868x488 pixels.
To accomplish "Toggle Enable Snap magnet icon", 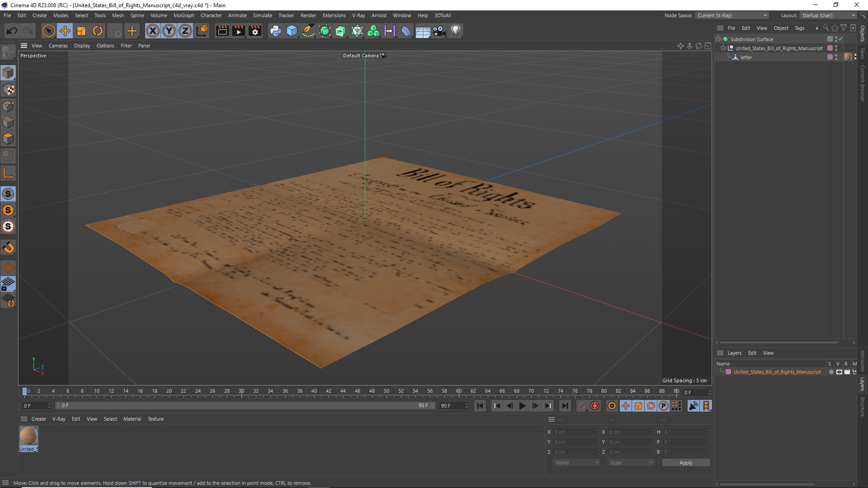I will point(8,248).
